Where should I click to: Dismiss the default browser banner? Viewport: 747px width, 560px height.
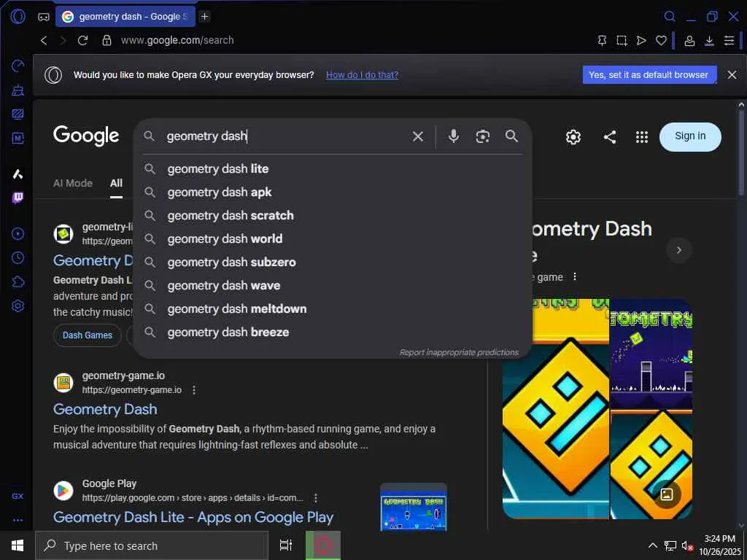(732, 75)
